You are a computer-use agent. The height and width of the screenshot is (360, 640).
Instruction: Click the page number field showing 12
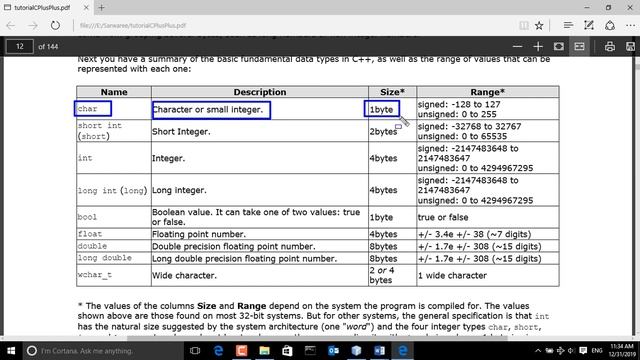click(20, 47)
